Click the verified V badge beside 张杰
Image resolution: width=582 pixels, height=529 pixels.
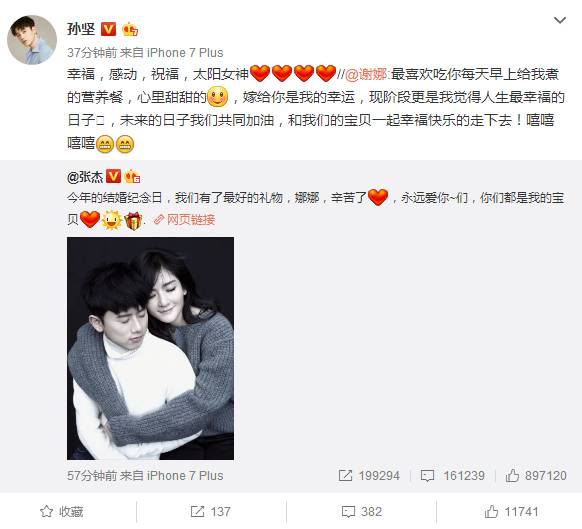[114, 176]
